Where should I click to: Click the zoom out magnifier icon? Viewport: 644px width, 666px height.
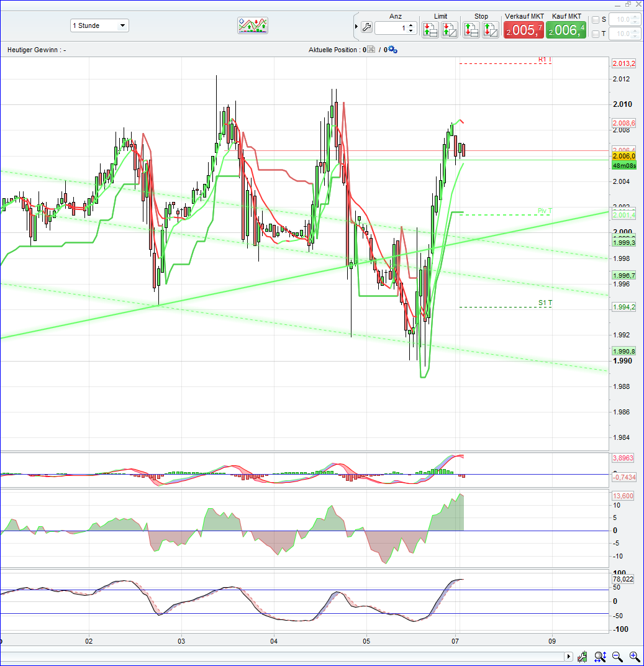(617, 657)
